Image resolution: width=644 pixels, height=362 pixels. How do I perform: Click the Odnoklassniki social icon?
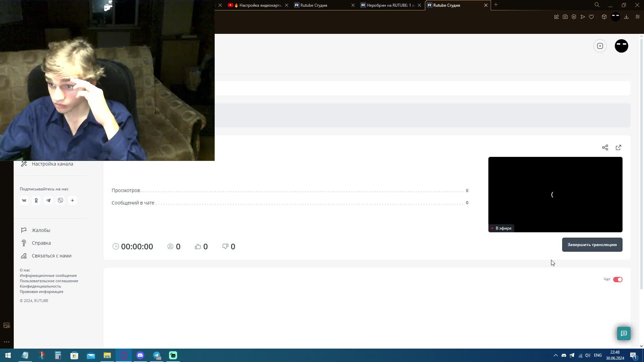pyautogui.click(x=36, y=200)
